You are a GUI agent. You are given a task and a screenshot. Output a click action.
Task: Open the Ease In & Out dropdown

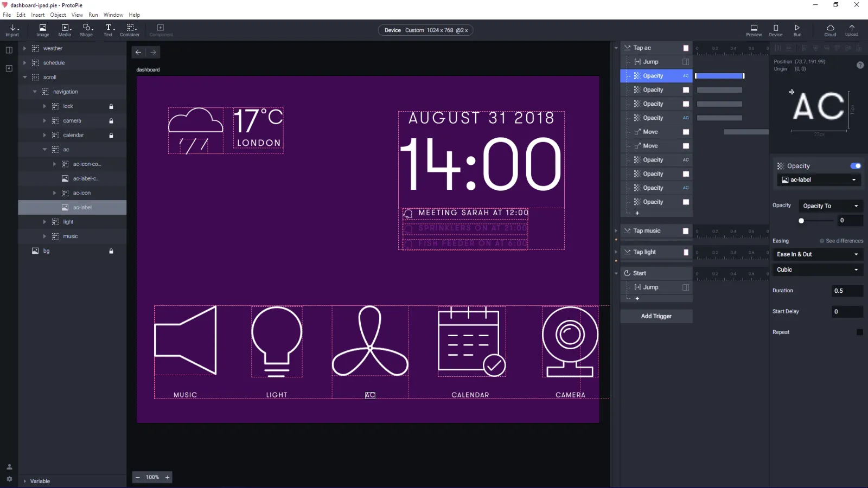[x=818, y=254]
